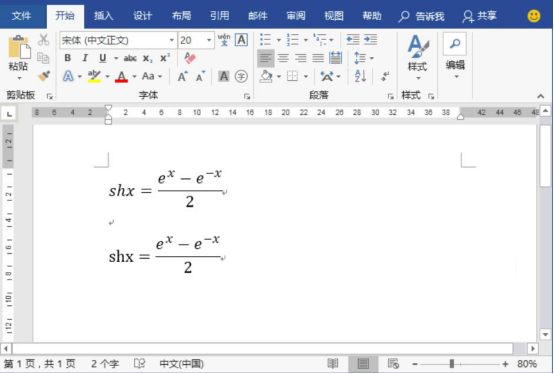Align text left
The image size is (554, 374).
tap(266, 58)
